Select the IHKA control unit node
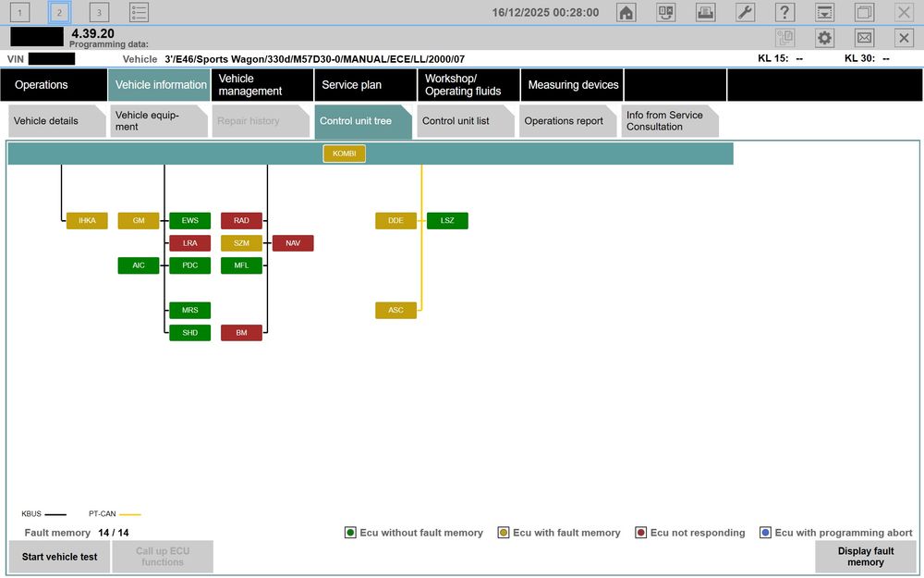The width and height of the screenshot is (924, 578). point(87,221)
